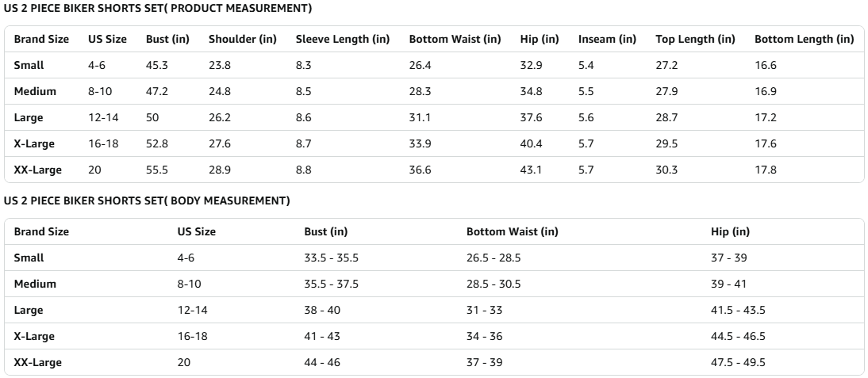Screen dimensions: 868x378
Task: Click the Top Length (in) header
Action: [695, 39]
